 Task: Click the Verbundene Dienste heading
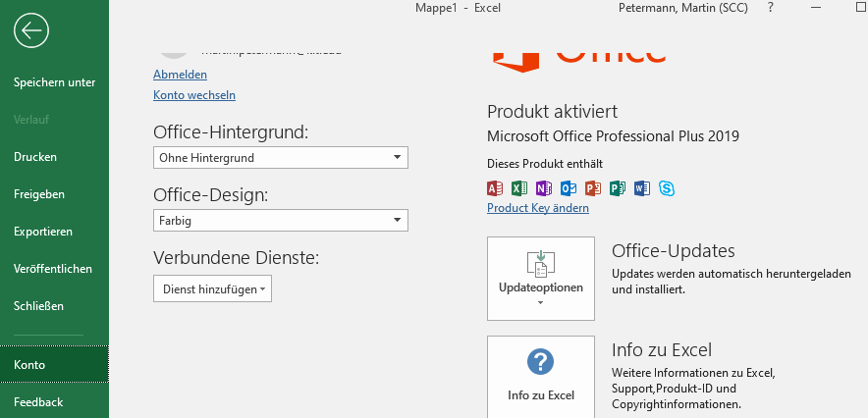(237, 258)
